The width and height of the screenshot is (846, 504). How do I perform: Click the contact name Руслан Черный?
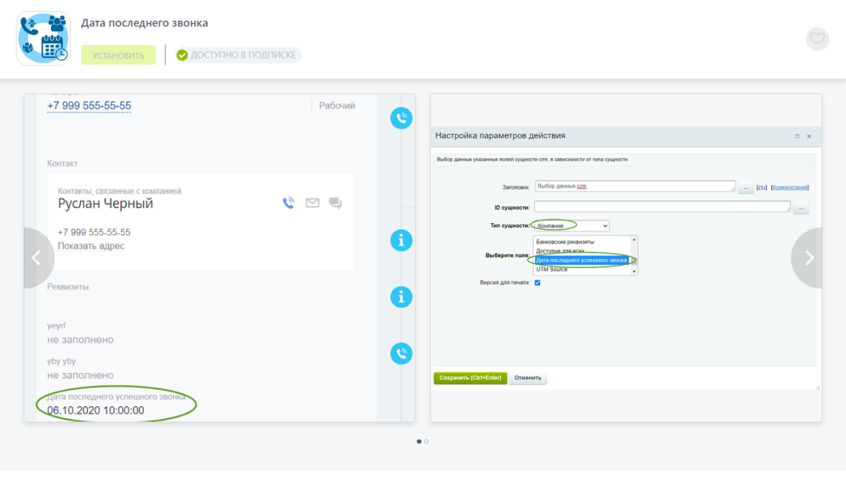[106, 203]
